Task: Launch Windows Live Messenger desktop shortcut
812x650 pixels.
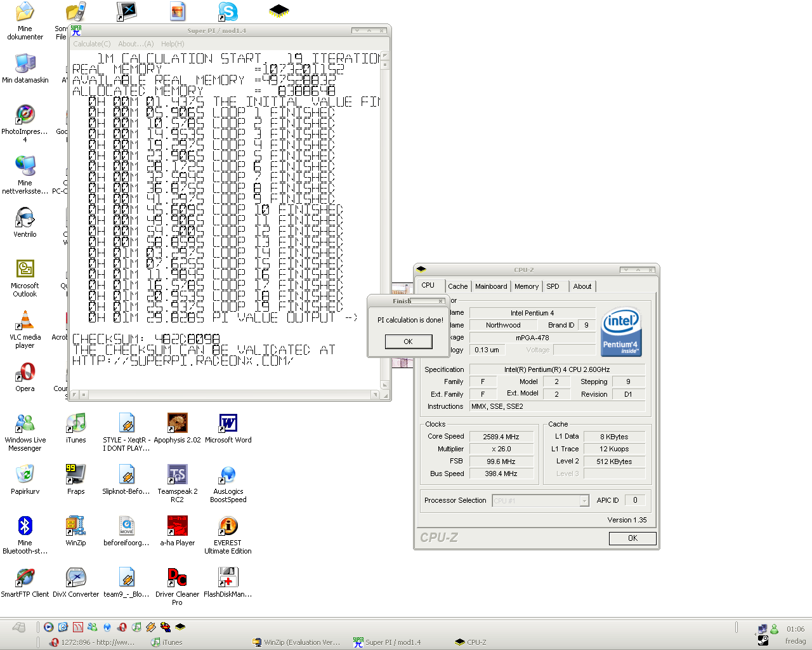Action: [x=25, y=432]
